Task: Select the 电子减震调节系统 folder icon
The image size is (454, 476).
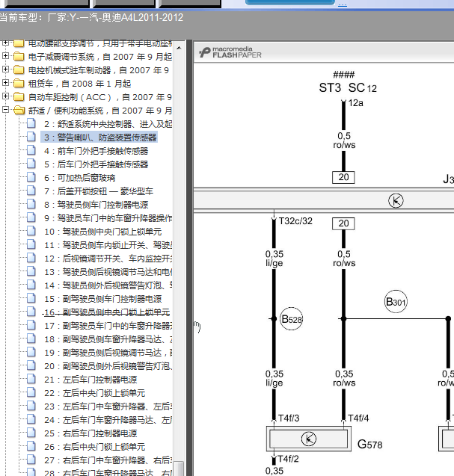Action: [19, 57]
